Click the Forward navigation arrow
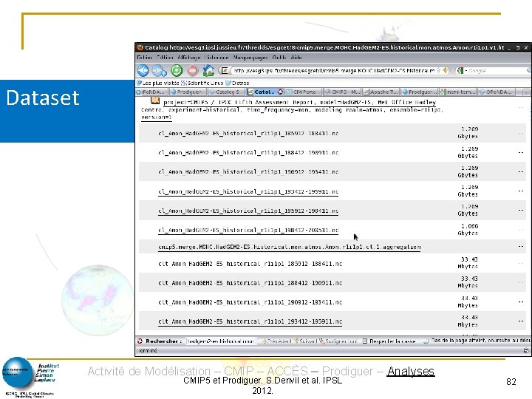Screen dimensions: 532x399 pos(158,71)
